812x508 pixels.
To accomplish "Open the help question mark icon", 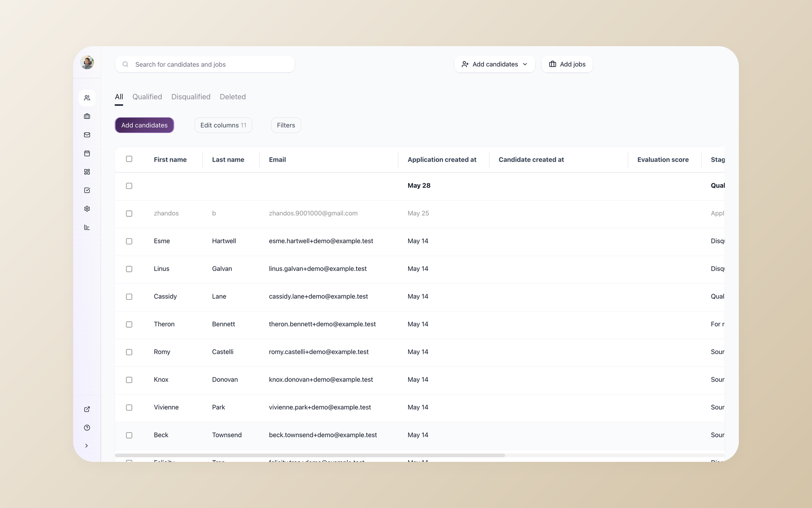I will [x=87, y=428].
